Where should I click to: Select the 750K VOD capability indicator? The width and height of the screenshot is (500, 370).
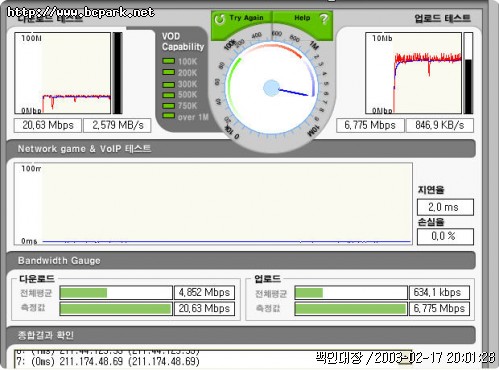click(x=168, y=106)
